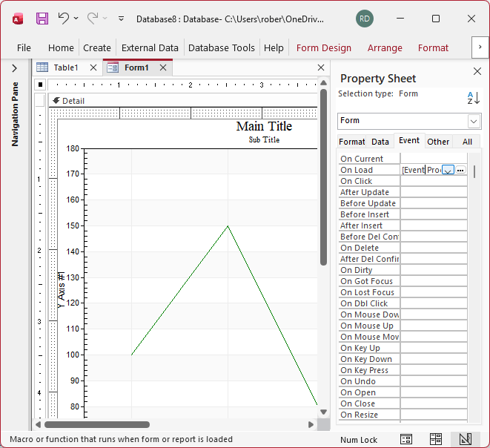Click the On Delete property field
Screen dimensions: 490x448
coord(434,248)
